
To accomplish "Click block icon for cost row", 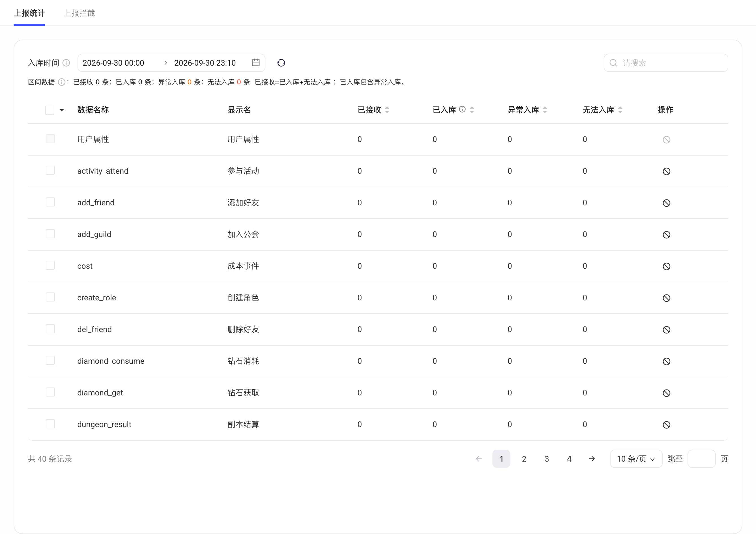I will point(666,266).
